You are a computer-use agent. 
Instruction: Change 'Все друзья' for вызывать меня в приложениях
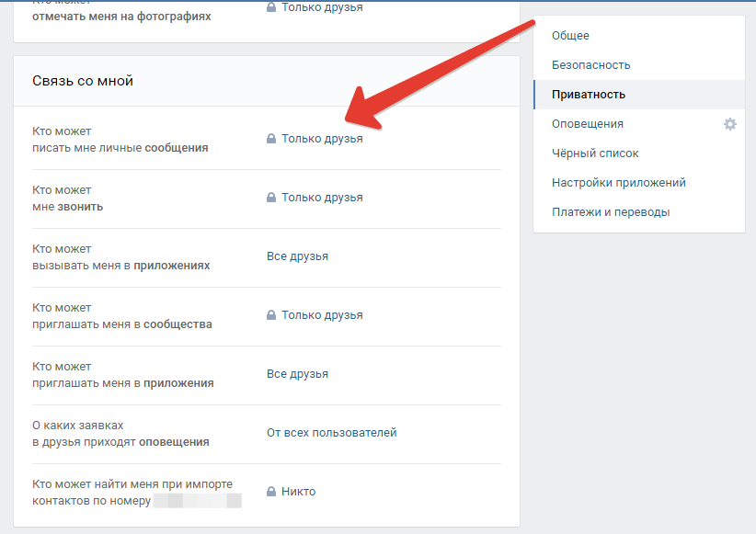297,256
